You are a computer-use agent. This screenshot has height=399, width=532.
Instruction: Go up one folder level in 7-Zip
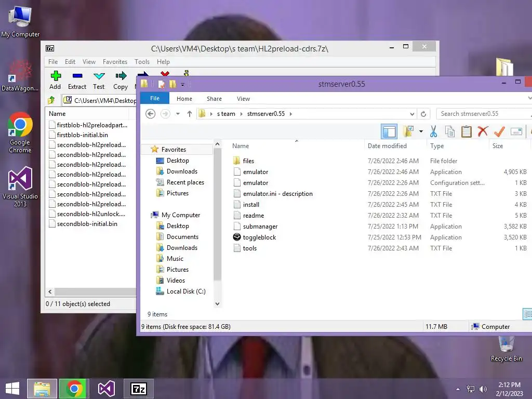51,100
